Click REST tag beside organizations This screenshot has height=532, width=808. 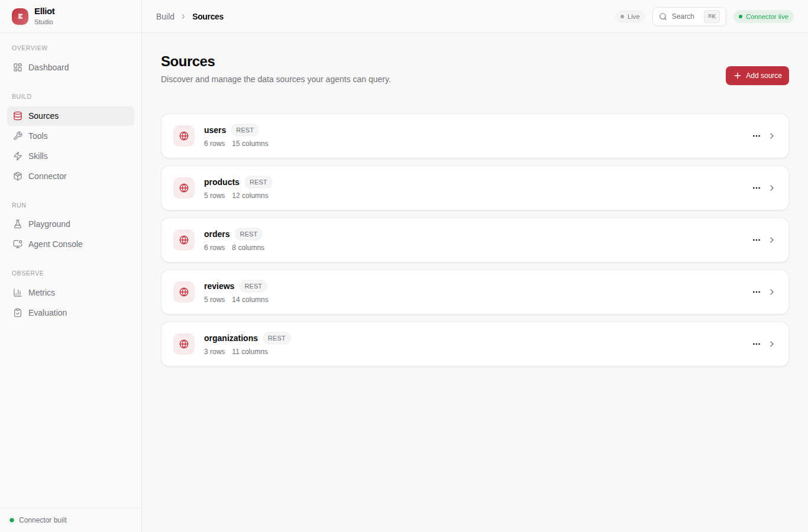pyautogui.click(x=277, y=338)
